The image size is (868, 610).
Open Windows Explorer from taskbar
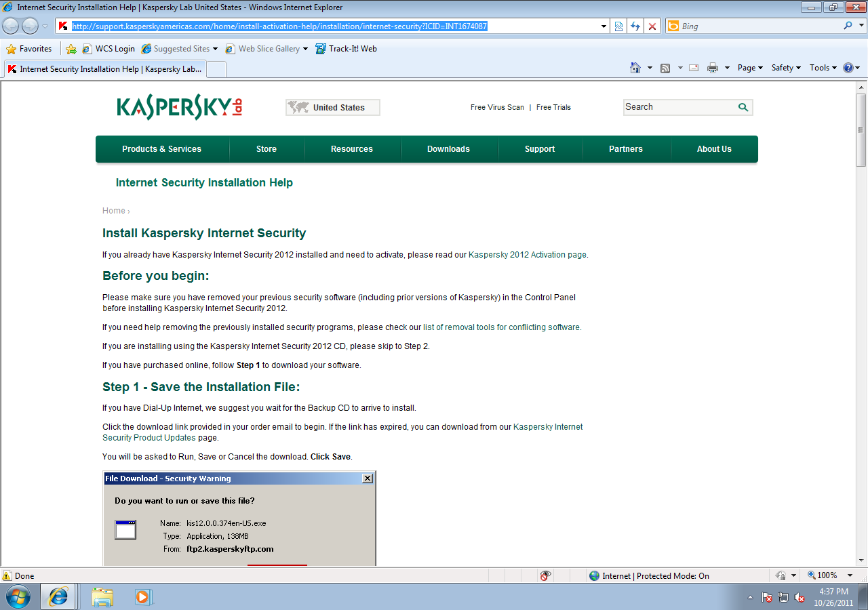tap(102, 597)
